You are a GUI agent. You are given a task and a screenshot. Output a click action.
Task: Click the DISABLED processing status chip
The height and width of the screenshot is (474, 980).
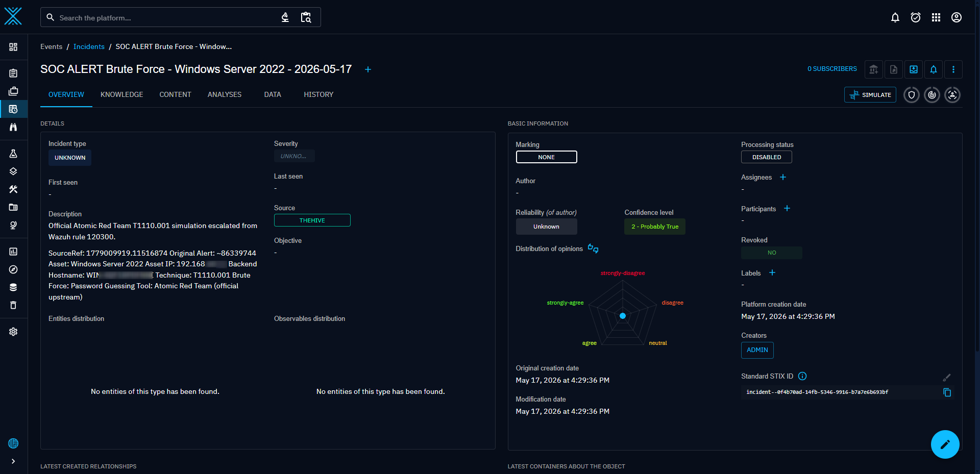[767, 157]
